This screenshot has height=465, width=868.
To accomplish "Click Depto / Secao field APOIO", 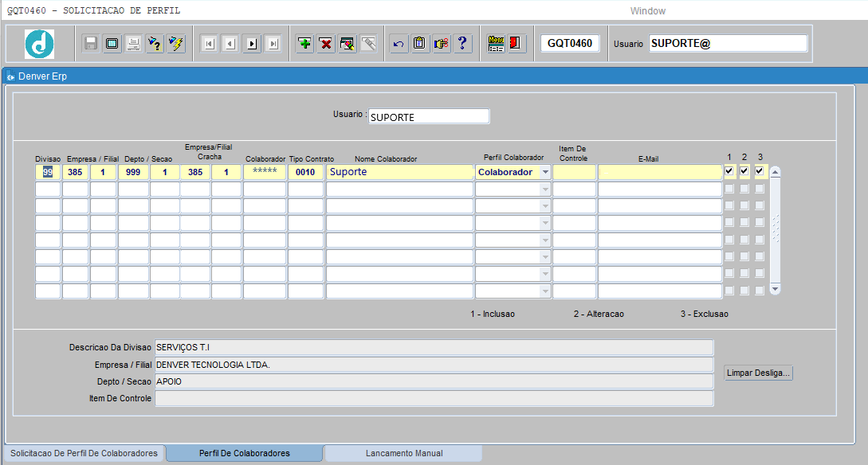I will pos(434,381).
